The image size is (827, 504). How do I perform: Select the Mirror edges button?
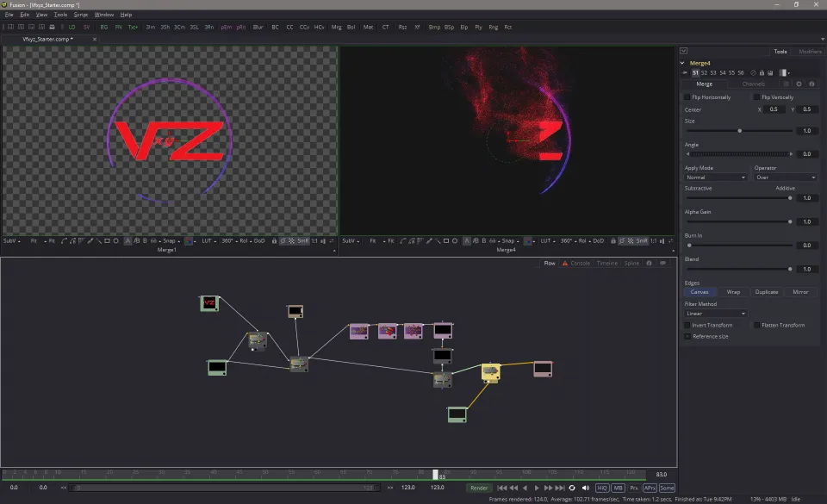(x=800, y=292)
